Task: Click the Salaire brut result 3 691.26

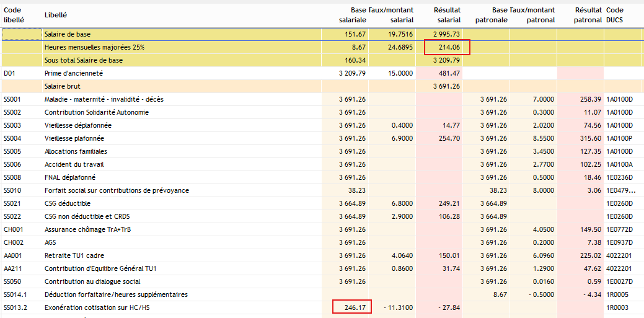Action: 446,86
